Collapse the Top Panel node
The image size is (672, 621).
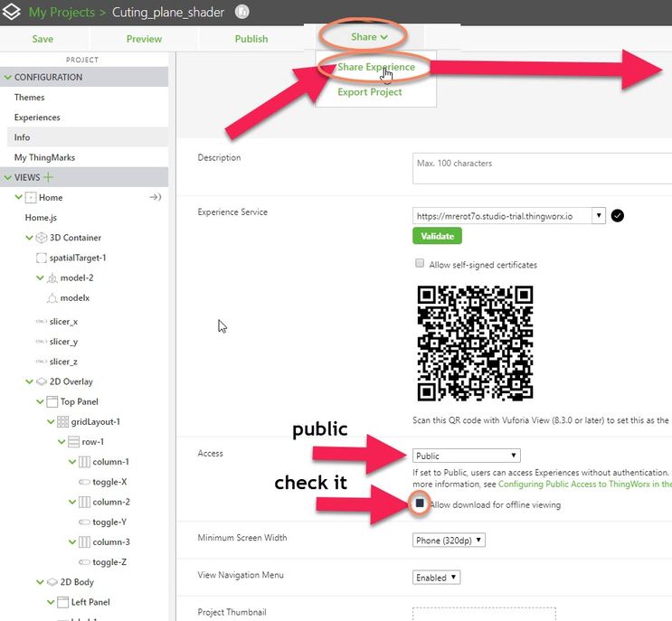40,401
